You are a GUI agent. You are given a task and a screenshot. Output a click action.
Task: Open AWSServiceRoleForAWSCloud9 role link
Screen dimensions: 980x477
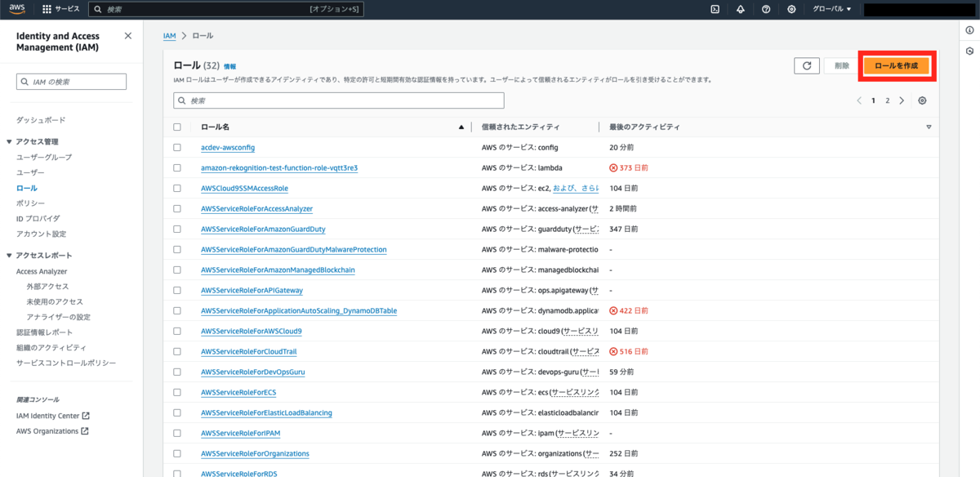[252, 332]
